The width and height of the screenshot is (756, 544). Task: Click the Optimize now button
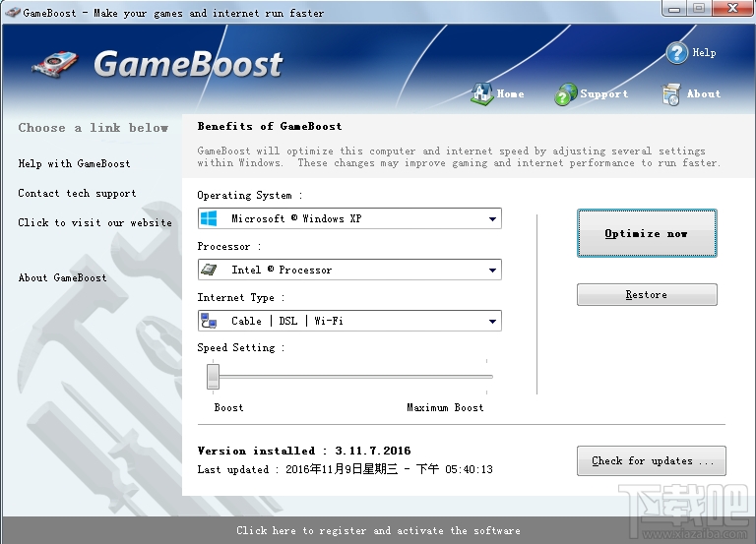click(647, 233)
